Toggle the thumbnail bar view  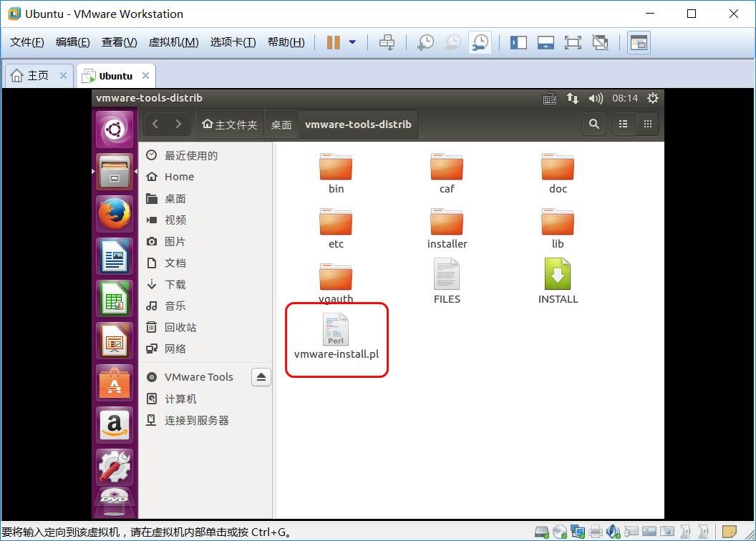[x=546, y=42]
